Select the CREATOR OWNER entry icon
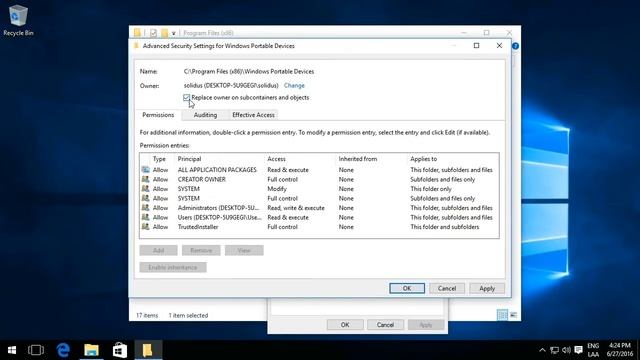 (x=146, y=179)
